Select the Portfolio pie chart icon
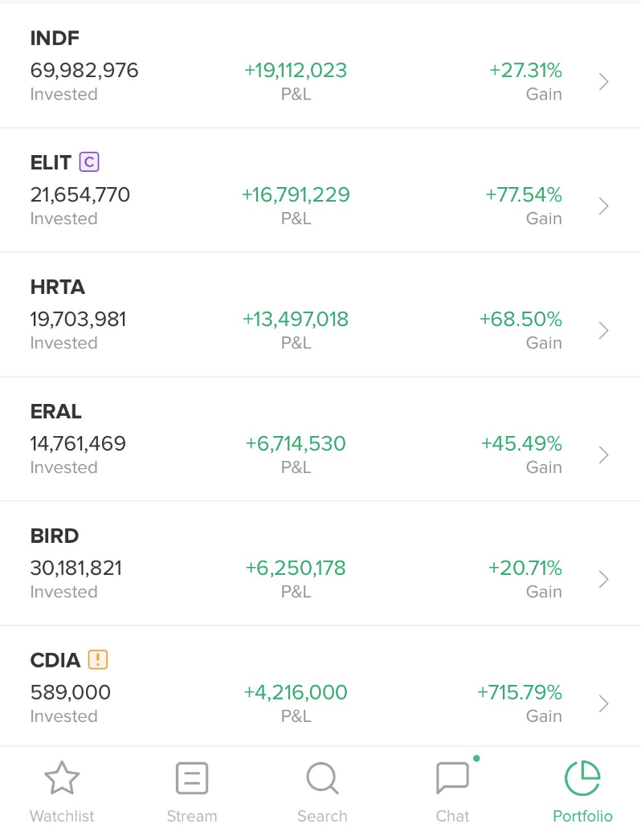 coord(582,778)
